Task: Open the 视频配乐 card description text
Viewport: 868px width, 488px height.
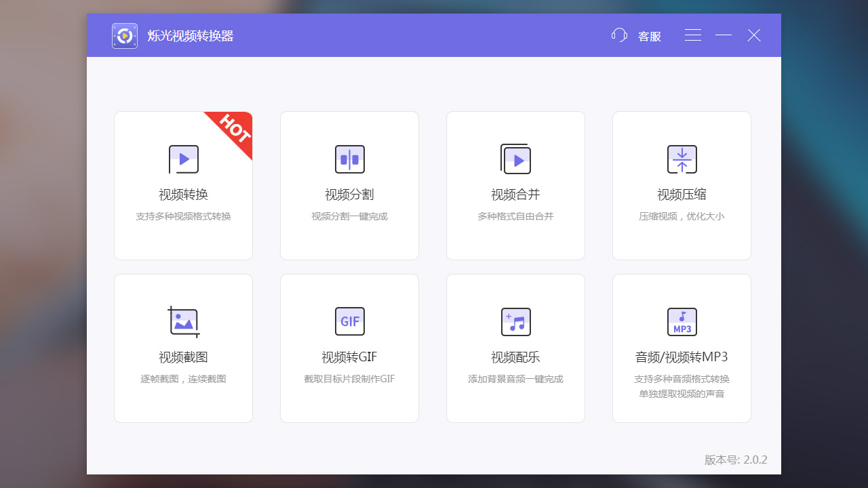Action: 515,378
